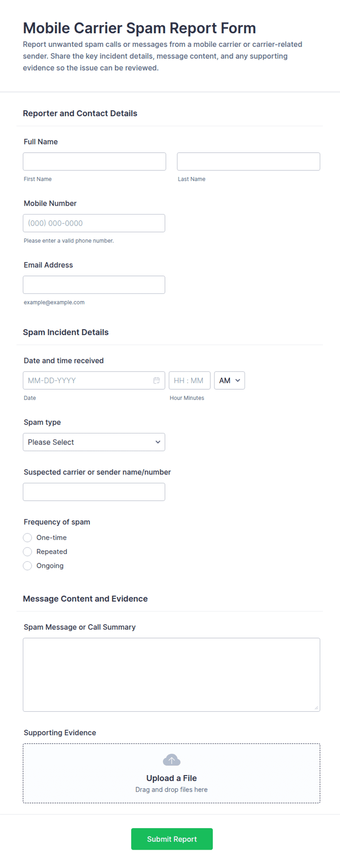Viewport: 340px width, 868px height.
Task: Select the Mobile Number input box
Action: tap(94, 223)
